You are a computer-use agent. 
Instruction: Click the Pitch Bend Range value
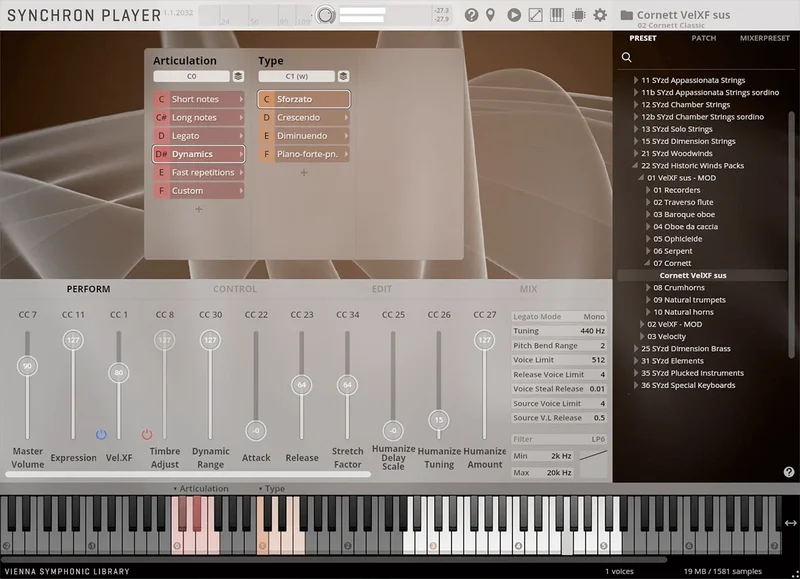[559, 345]
